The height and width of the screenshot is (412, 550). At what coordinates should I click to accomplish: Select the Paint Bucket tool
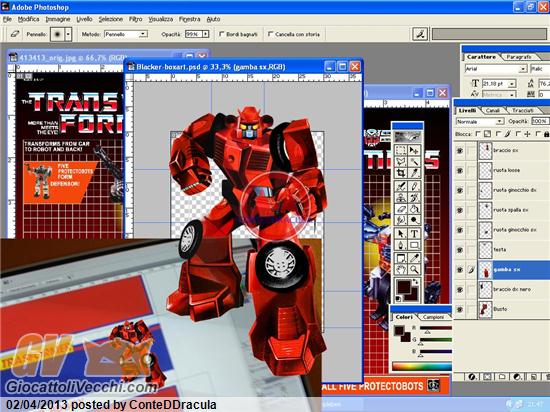(414, 209)
